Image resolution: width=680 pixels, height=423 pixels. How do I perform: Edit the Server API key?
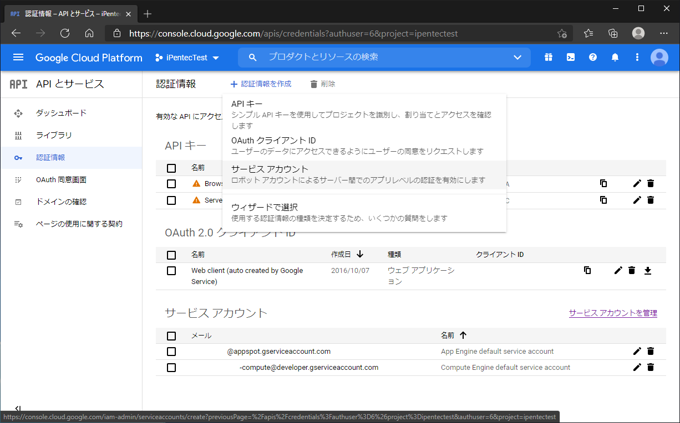pos(637,200)
